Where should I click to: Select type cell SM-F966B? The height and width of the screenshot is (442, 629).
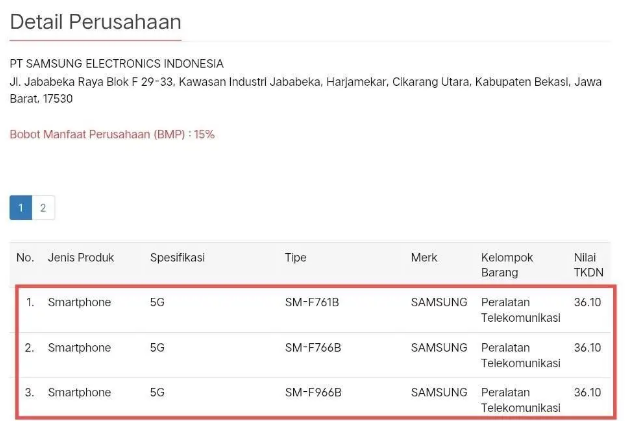[313, 393]
